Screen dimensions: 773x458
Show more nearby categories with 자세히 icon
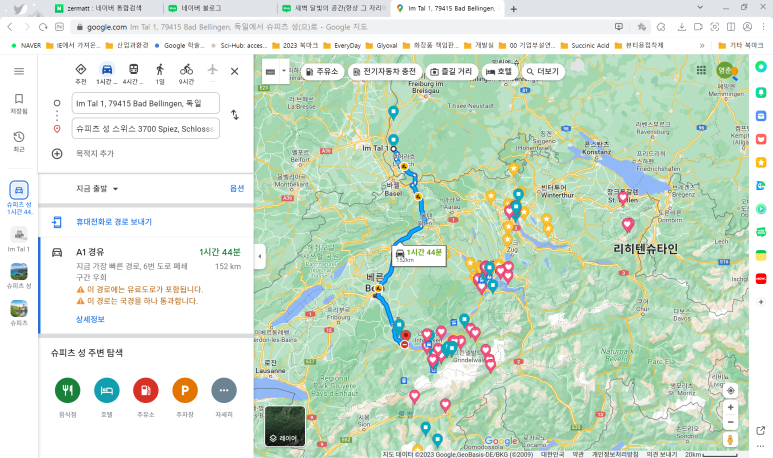pos(224,390)
